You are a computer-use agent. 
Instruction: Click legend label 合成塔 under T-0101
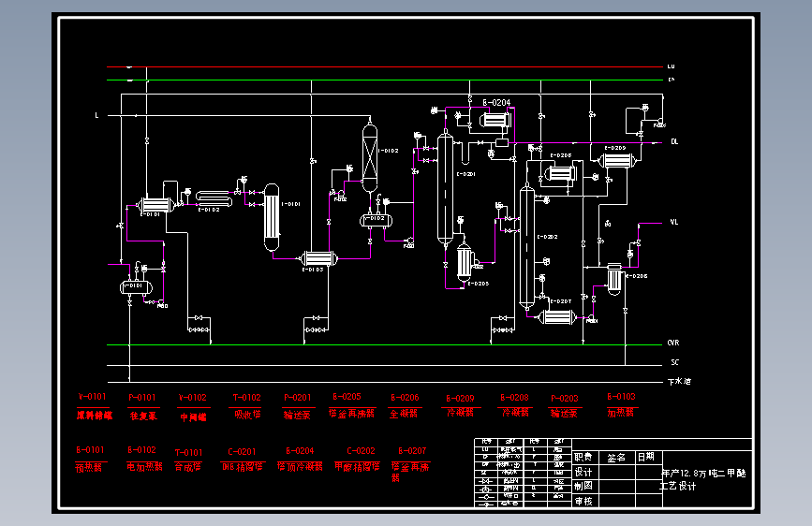point(188,467)
